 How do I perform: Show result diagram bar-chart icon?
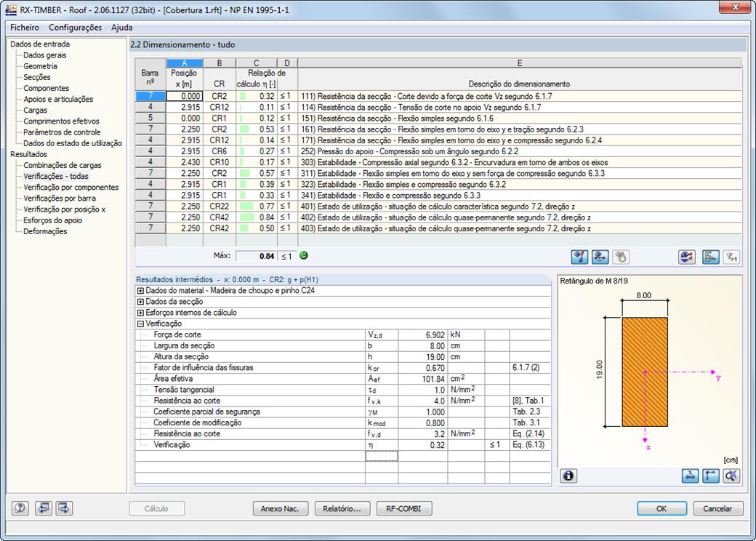tap(710, 257)
